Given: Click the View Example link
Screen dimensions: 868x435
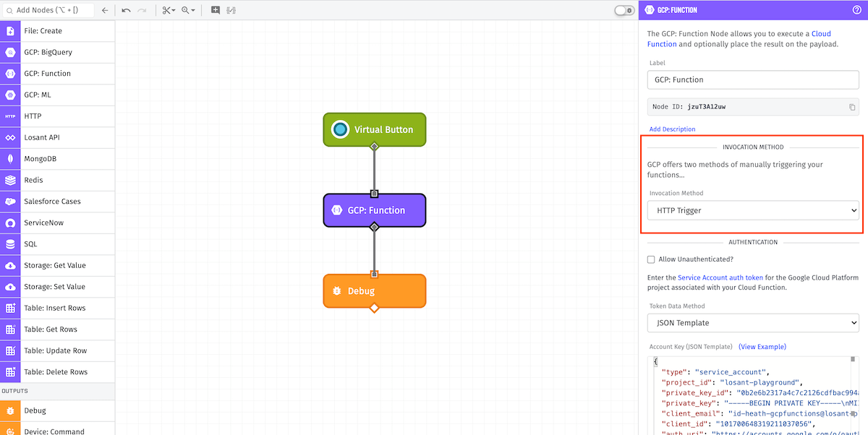Looking at the screenshot, I should [762, 347].
